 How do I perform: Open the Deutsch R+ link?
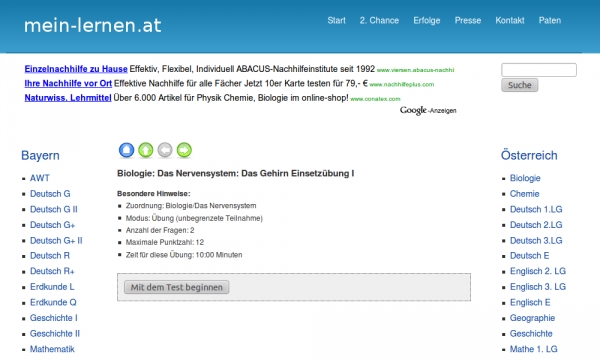(52, 271)
